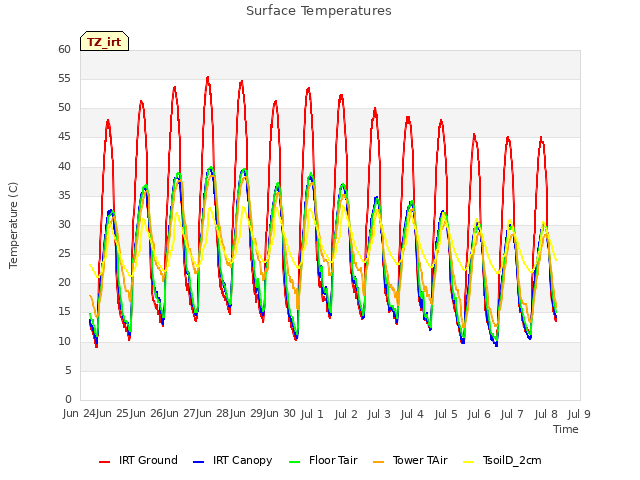This screenshot has height=480, width=640.
Task: Click the 0 y-axis tick label
Action: pos(68,399)
